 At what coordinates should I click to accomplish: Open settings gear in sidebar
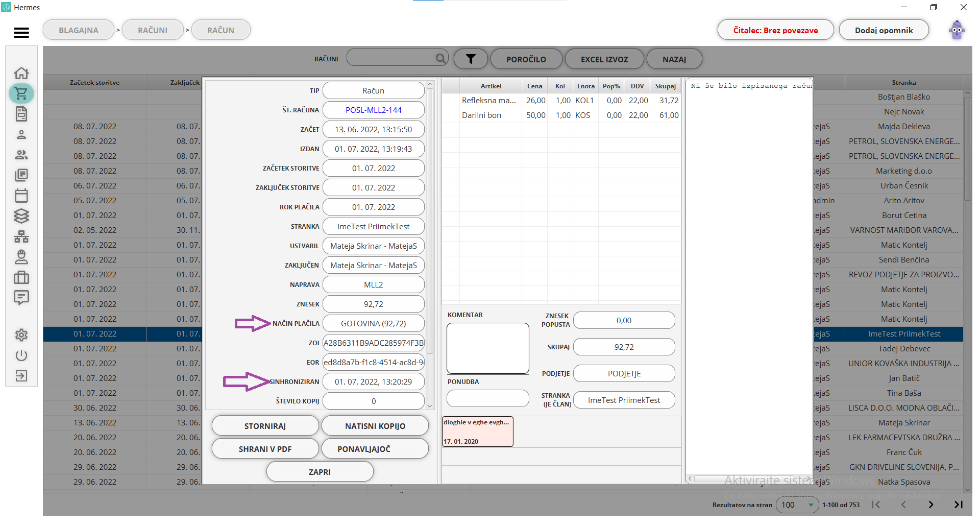click(x=21, y=335)
